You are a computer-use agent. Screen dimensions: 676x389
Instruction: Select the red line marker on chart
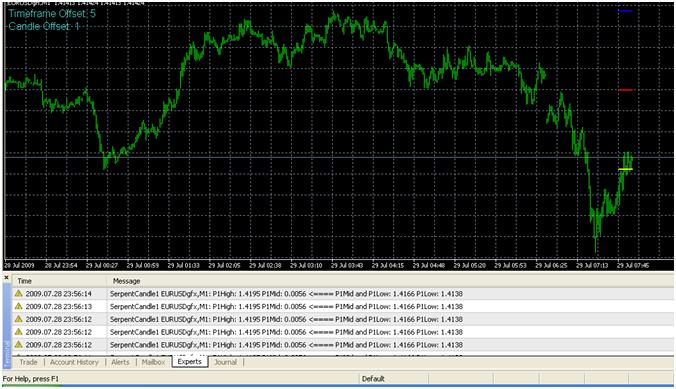(x=625, y=90)
